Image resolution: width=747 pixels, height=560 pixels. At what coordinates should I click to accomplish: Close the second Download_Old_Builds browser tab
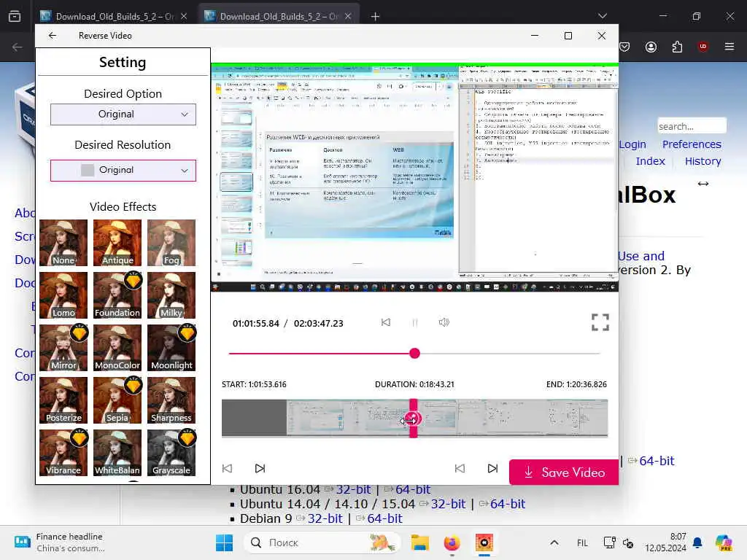(348, 16)
